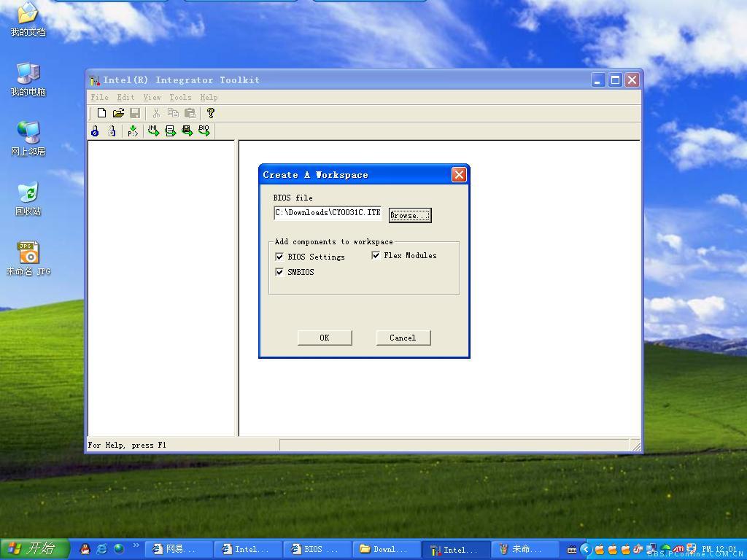
Task: Click the BIOS file path field
Action: coord(328,213)
